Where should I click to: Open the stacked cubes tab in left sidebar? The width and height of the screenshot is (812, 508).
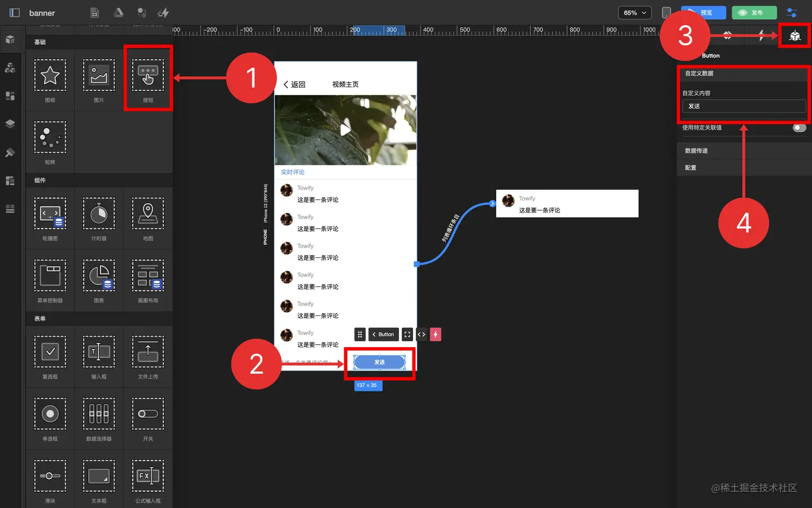(x=10, y=68)
